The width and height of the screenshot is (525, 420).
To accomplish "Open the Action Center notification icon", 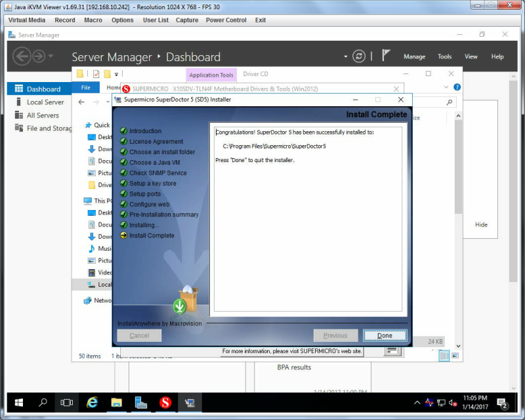I will click(x=503, y=403).
